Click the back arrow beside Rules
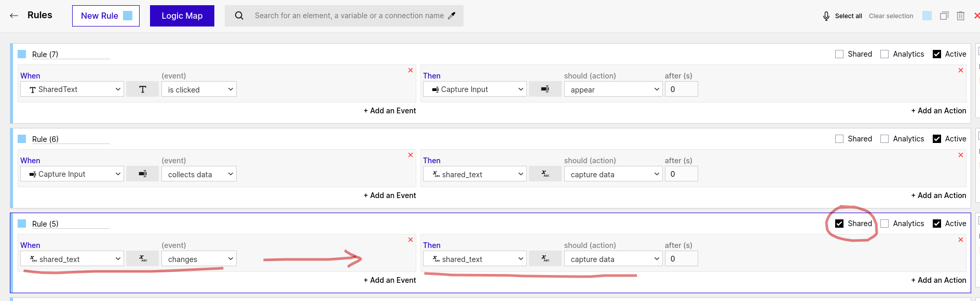 14,16
